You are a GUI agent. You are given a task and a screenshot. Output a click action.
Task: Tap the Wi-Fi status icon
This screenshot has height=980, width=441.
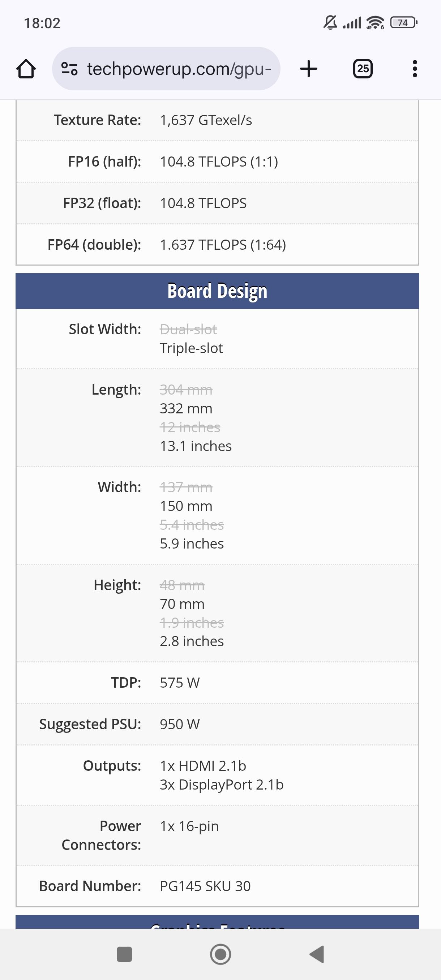[375, 23]
